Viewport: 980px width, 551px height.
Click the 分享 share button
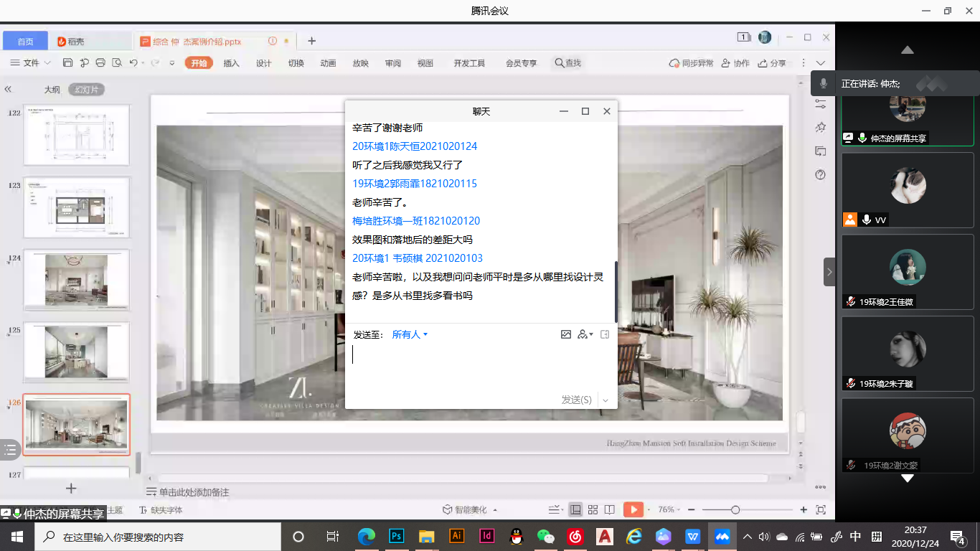tap(773, 63)
